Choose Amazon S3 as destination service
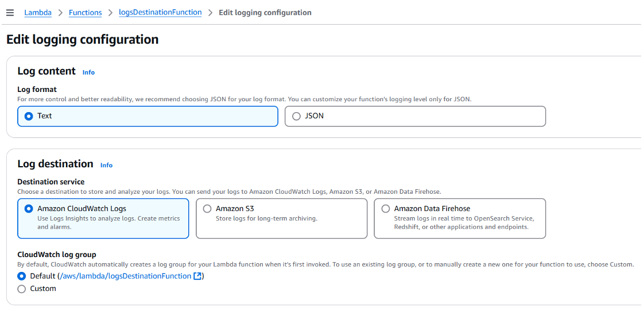 (281, 218)
